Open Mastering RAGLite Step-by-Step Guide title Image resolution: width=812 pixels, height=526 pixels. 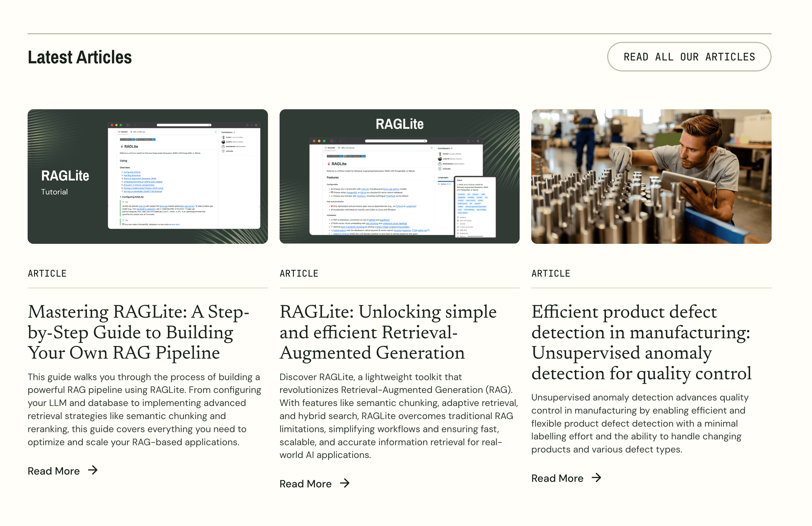click(x=138, y=332)
